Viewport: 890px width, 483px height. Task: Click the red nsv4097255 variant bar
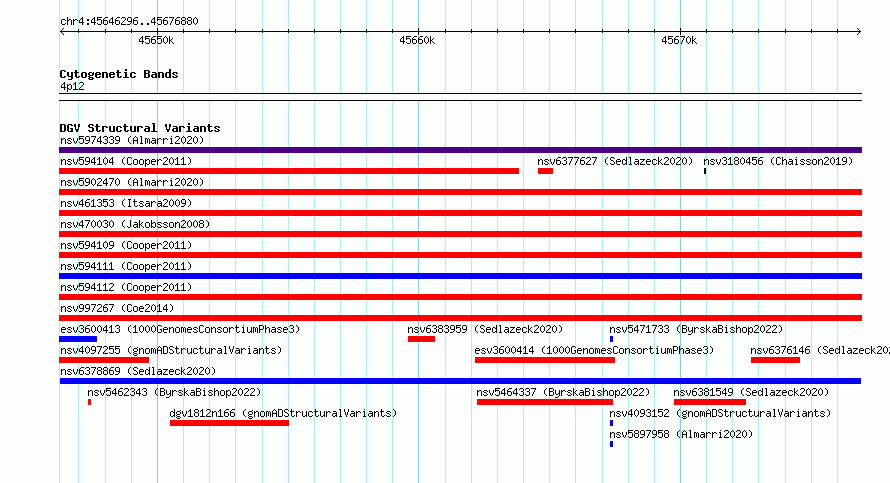point(104,360)
